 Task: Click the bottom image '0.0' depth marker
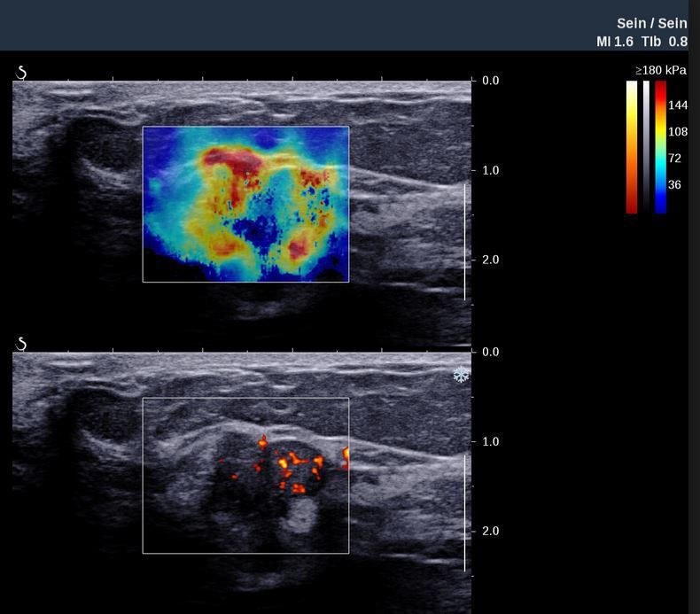(x=490, y=352)
